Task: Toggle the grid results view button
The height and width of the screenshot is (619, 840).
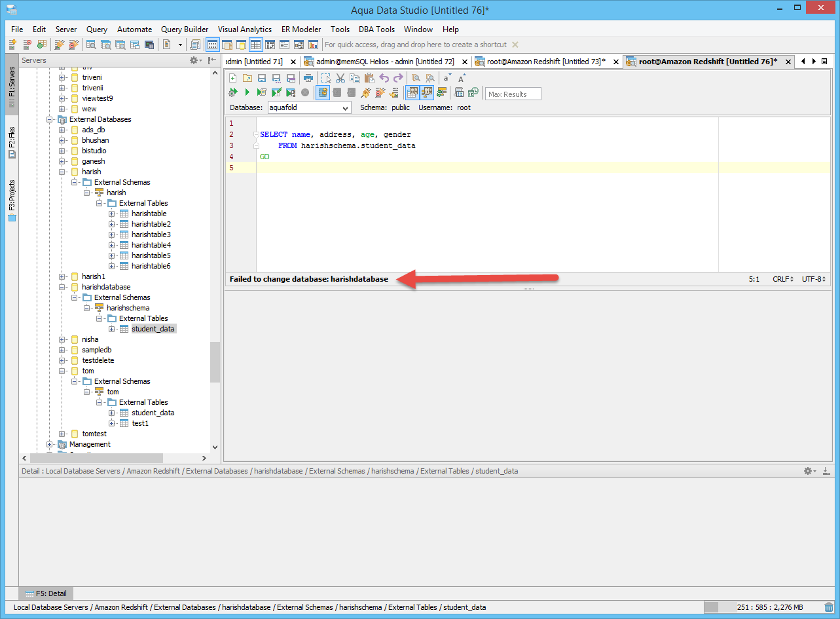Action: 412,93
